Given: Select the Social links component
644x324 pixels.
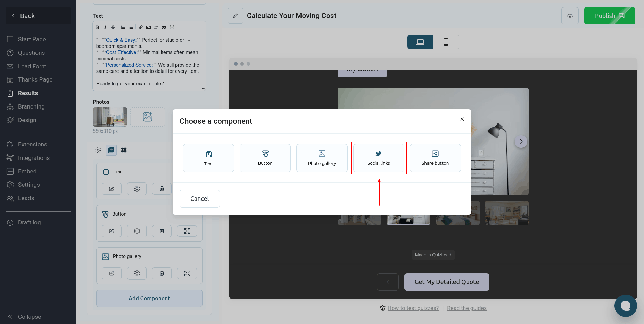Looking at the screenshot, I should tap(378, 158).
